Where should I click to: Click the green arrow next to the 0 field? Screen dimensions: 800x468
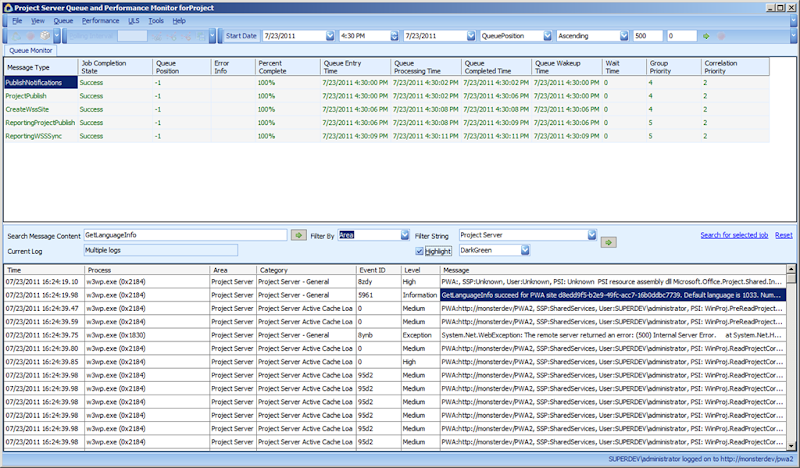click(707, 36)
